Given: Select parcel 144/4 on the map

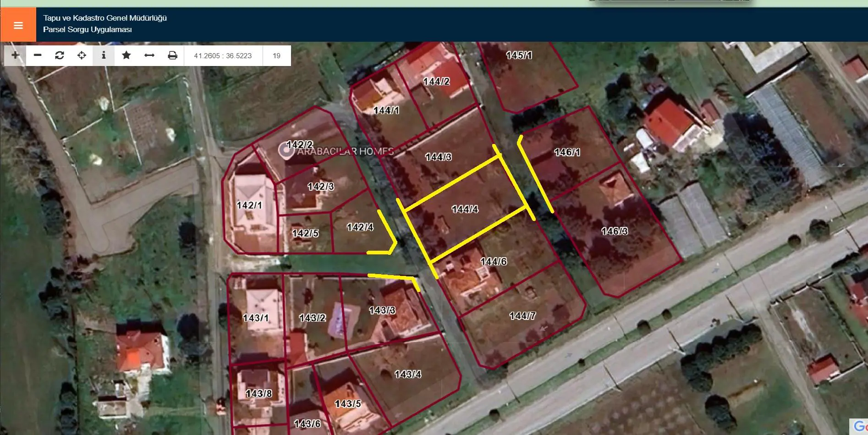Looking at the screenshot, I should click(x=465, y=209).
